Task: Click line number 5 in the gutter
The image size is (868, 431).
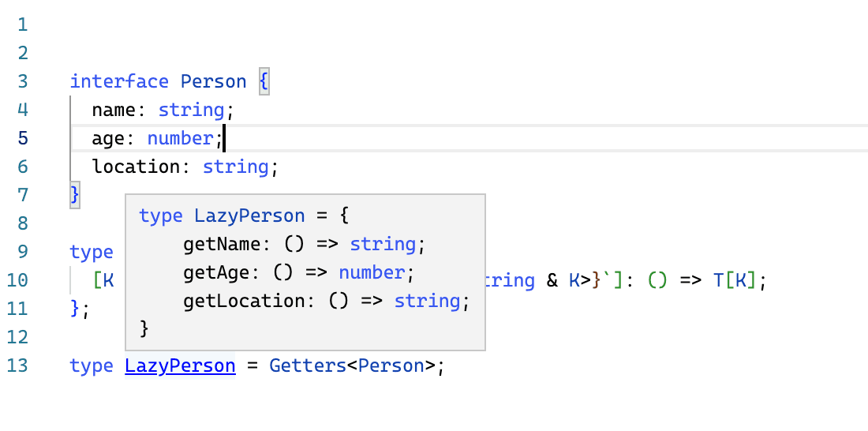Action: [x=22, y=138]
